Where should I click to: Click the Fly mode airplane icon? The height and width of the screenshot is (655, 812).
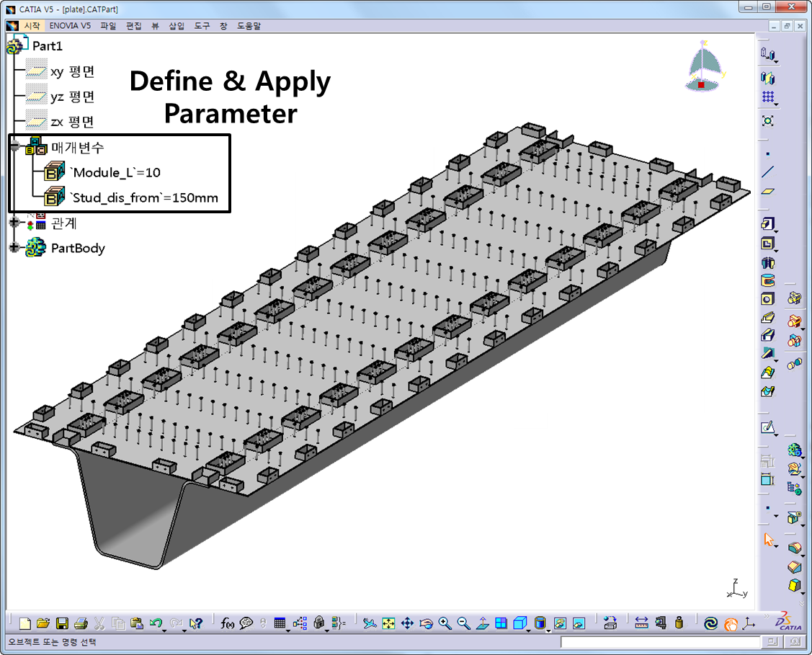pyautogui.click(x=369, y=623)
